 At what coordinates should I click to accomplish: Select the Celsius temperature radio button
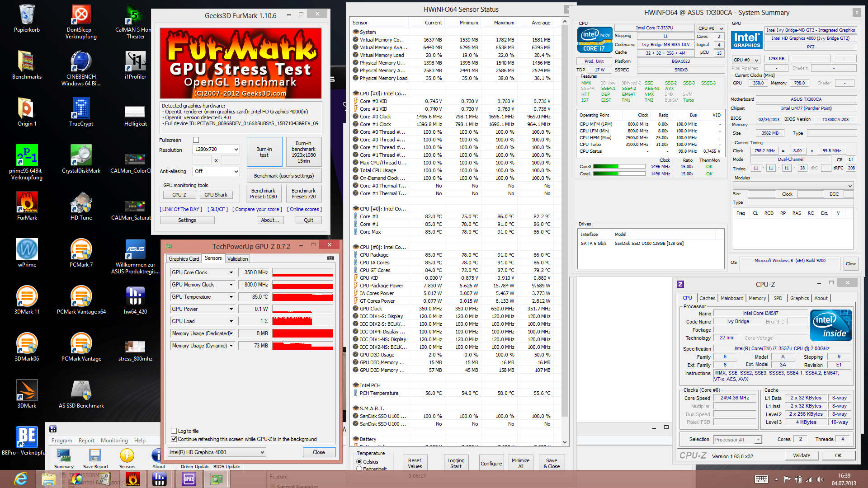(359, 462)
